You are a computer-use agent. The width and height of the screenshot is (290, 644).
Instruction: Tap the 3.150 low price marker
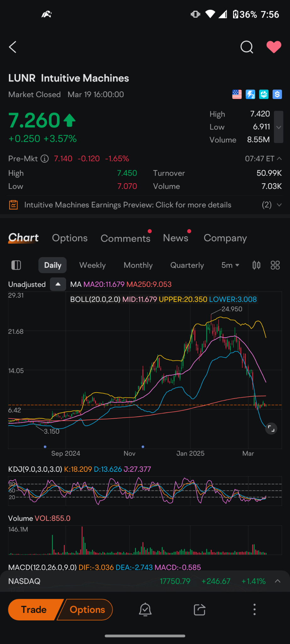click(x=52, y=431)
